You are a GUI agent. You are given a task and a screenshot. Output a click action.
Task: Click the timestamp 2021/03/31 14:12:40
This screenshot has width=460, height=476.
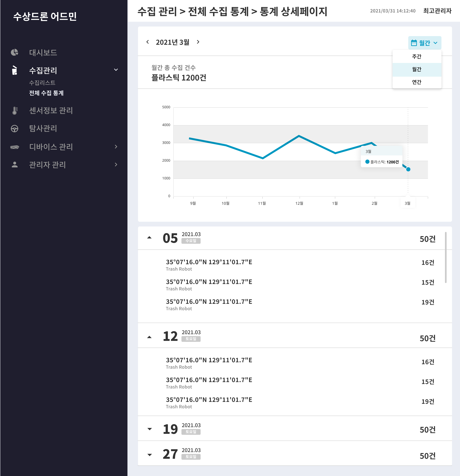(x=393, y=11)
